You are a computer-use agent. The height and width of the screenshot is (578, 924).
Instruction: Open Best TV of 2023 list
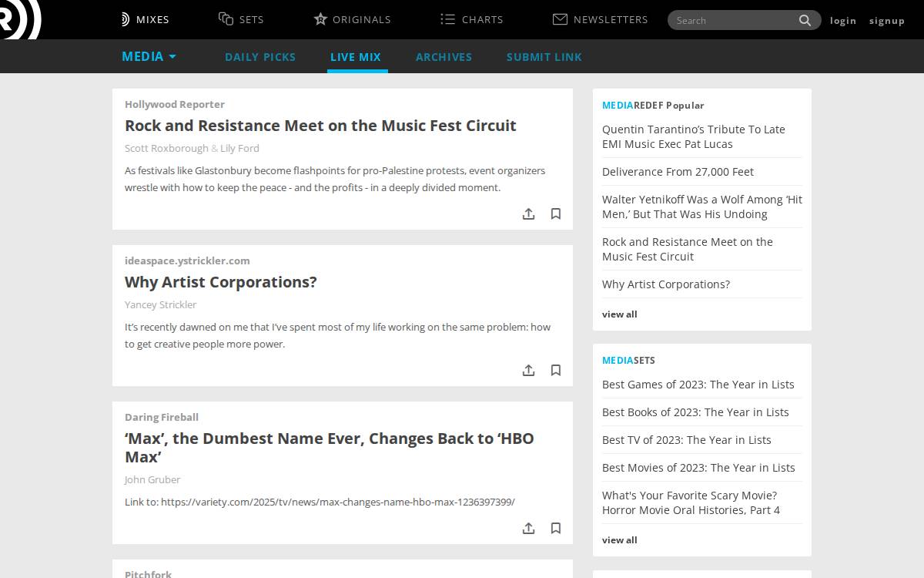coord(687,439)
